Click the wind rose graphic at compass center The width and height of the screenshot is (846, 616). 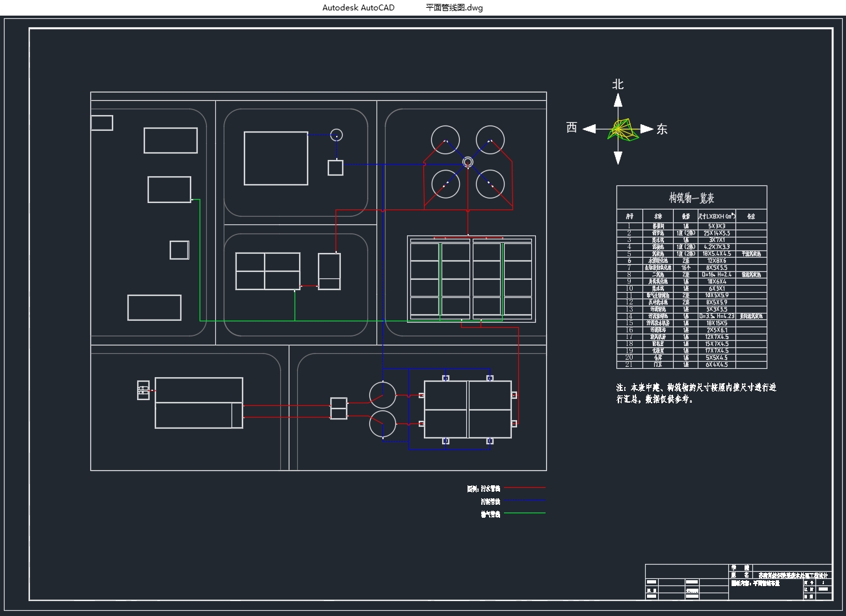pos(620,129)
